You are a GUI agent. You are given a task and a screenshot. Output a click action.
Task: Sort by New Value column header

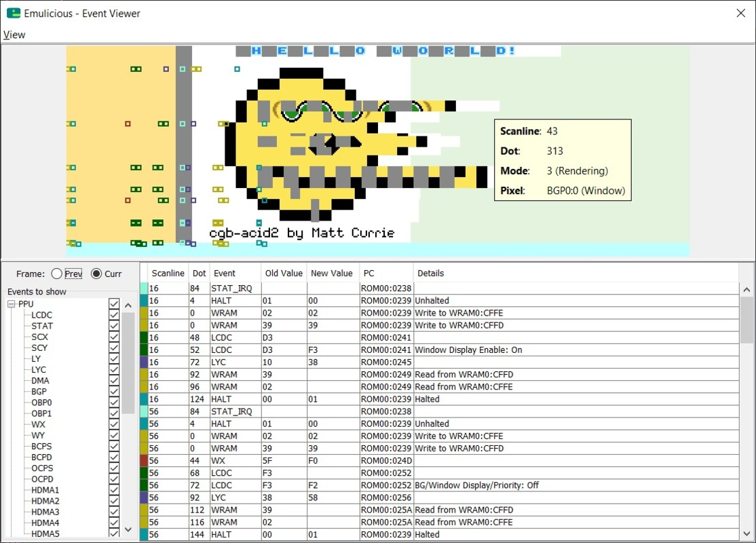333,273
